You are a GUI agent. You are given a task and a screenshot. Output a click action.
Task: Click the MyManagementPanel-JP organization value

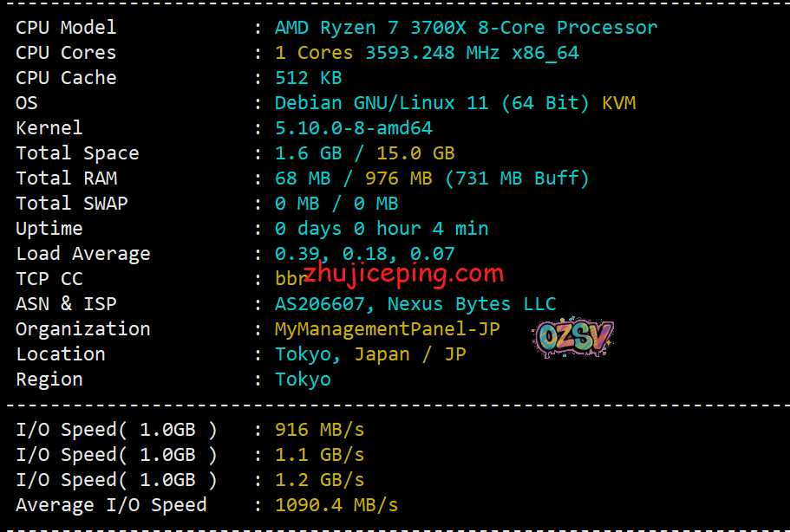(x=387, y=329)
